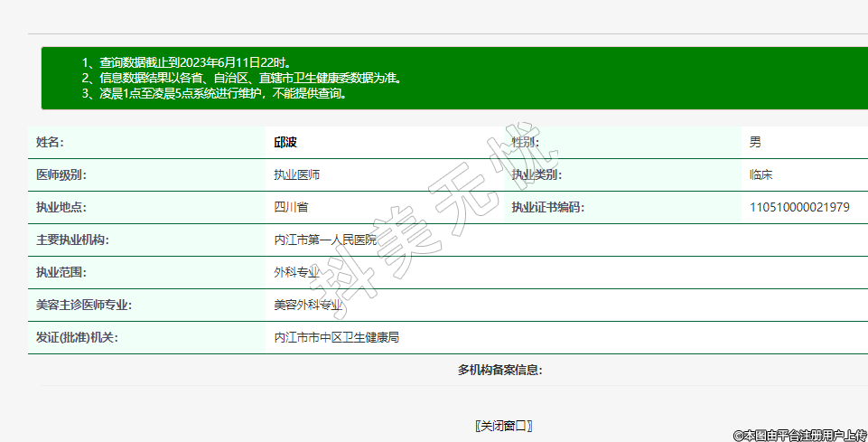Select the doctor name 邱波

point(285,143)
